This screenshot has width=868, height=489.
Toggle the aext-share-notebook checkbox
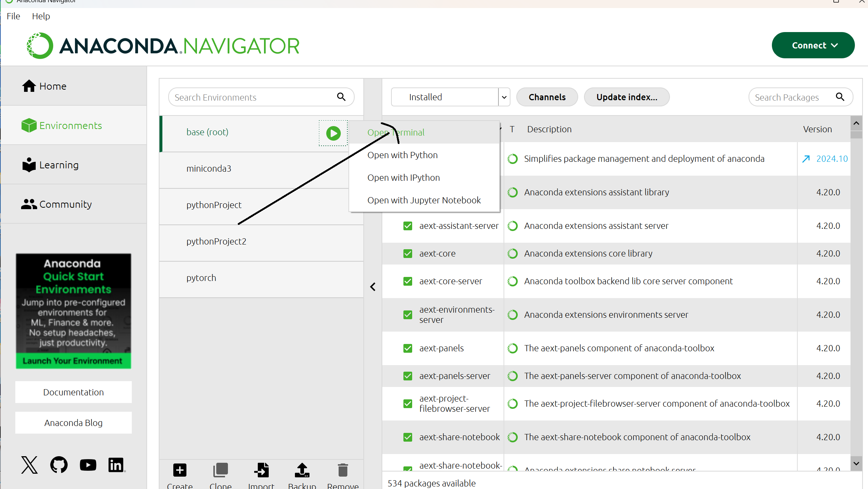click(x=408, y=437)
